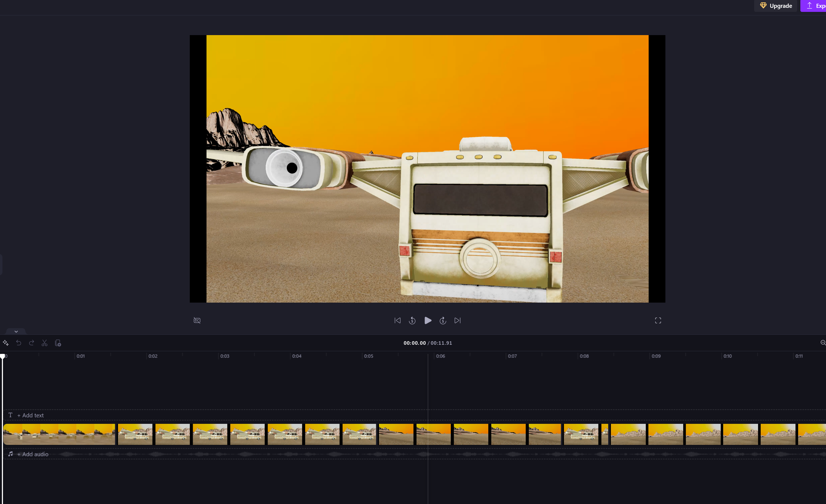Screen dimensions: 826x504
Task: Jump forward five seconds
Action: point(443,320)
